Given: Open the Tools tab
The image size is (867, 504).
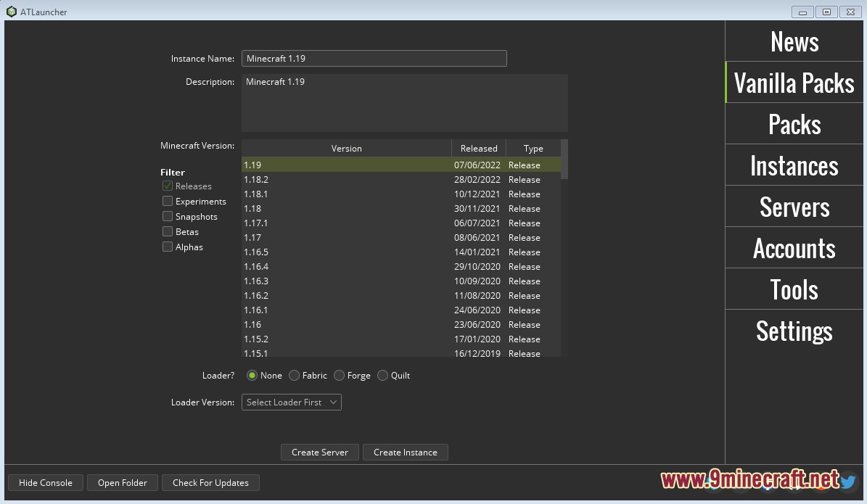Looking at the screenshot, I should coord(794,289).
